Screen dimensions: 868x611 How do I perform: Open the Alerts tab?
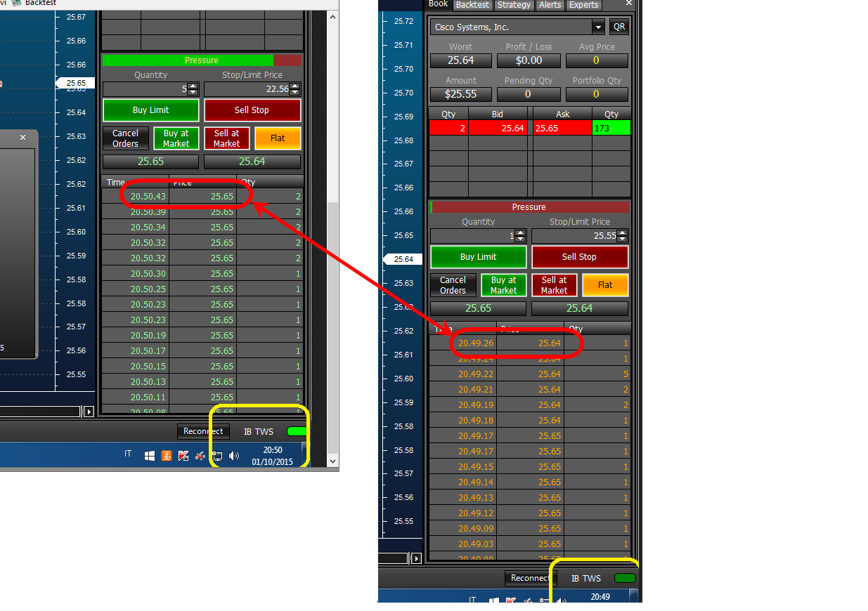tap(550, 5)
